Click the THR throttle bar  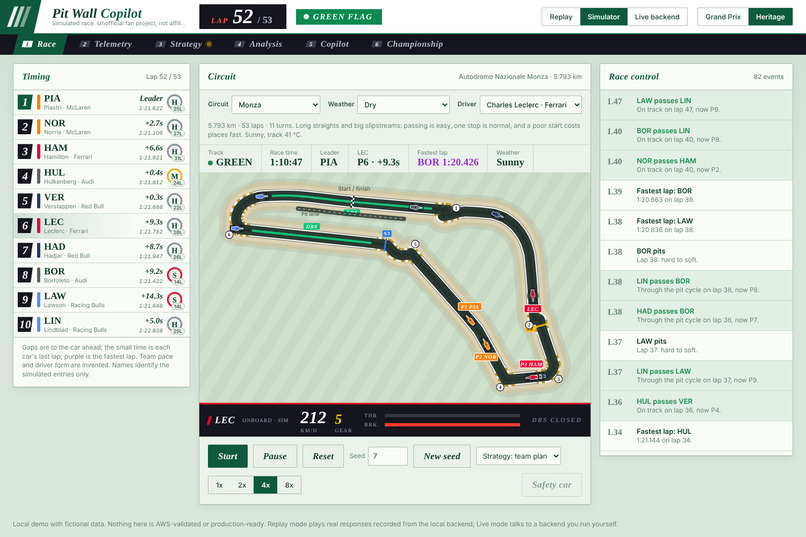click(x=452, y=415)
